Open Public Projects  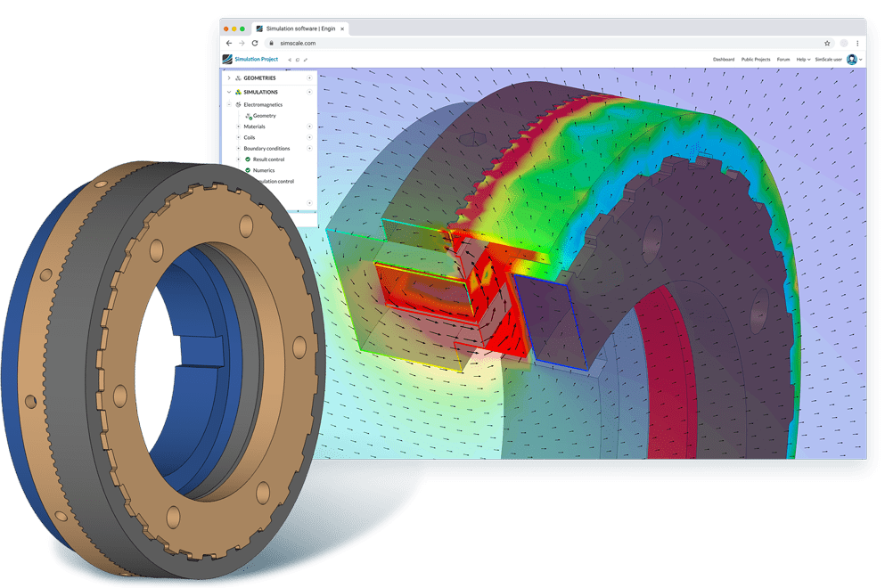click(756, 60)
